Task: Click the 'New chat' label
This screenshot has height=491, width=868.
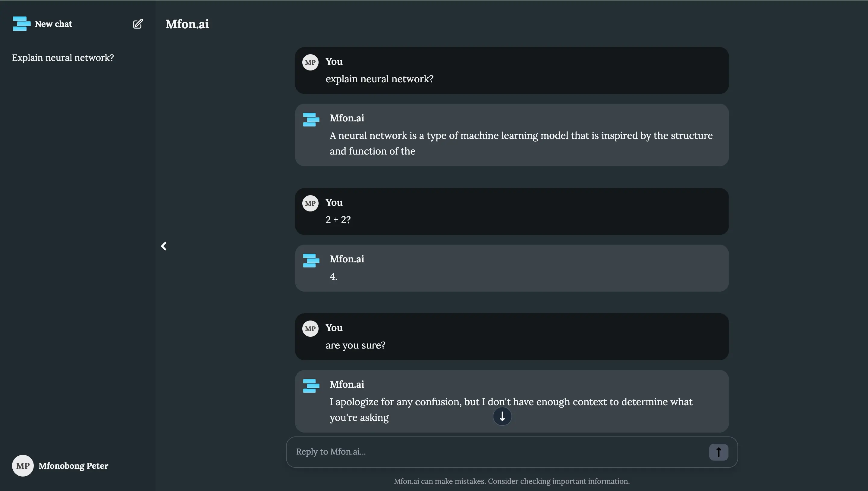Action: (53, 24)
